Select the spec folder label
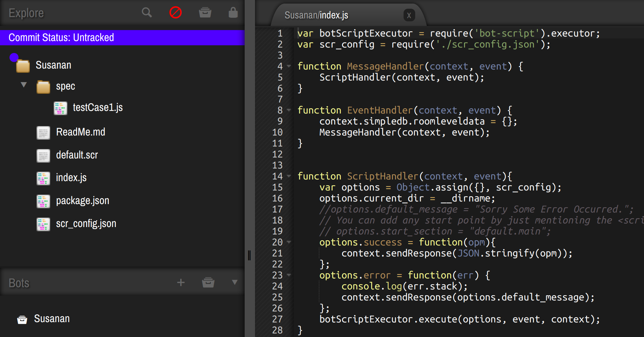The image size is (644, 337). [65, 86]
